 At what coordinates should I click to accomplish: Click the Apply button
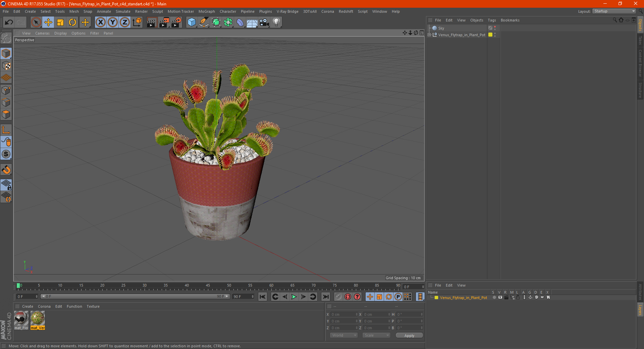click(409, 335)
